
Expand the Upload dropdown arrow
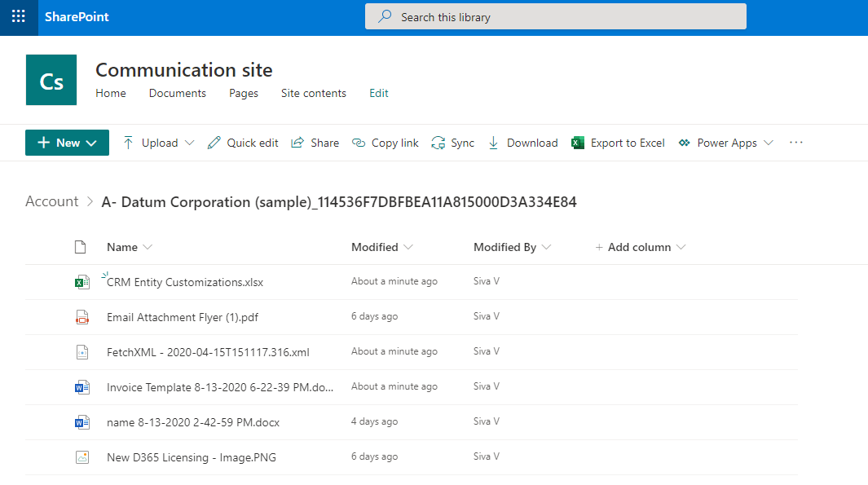click(189, 143)
